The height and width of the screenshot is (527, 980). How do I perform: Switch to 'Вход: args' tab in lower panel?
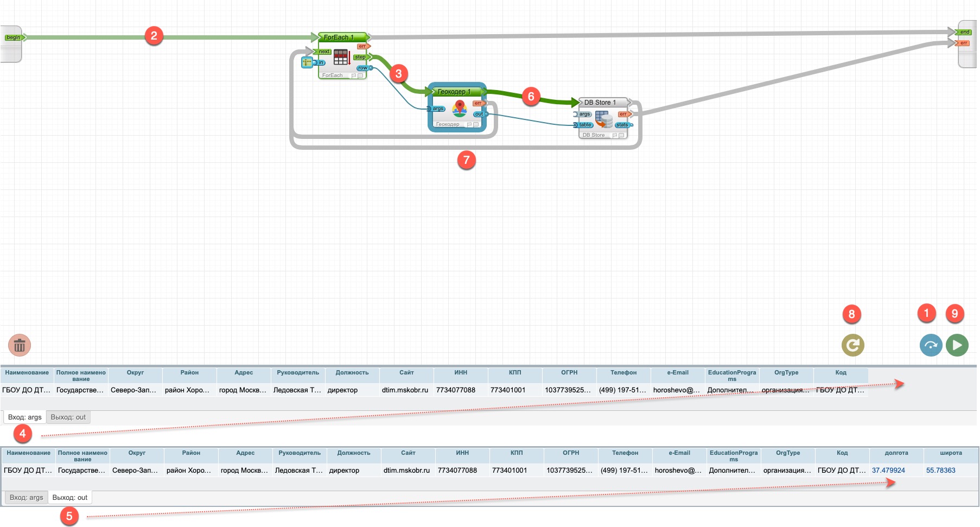26,498
